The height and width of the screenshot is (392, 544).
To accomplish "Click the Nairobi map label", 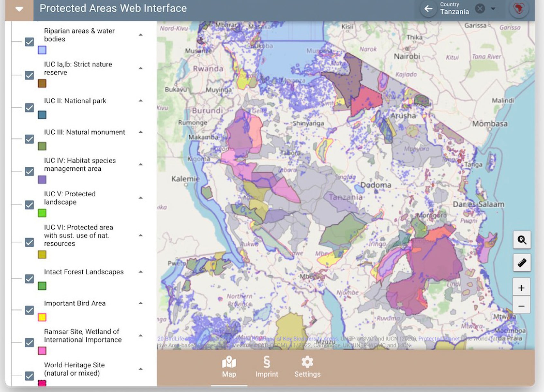I will click(407, 56).
